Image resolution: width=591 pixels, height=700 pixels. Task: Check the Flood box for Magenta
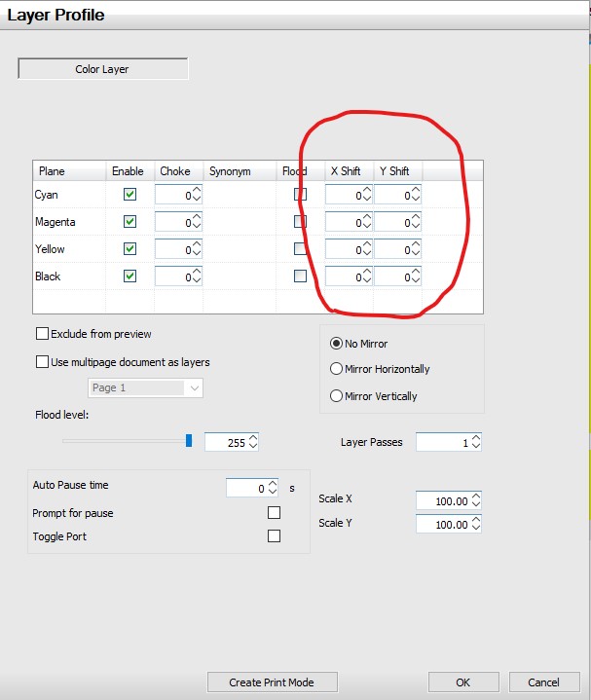pos(301,221)
